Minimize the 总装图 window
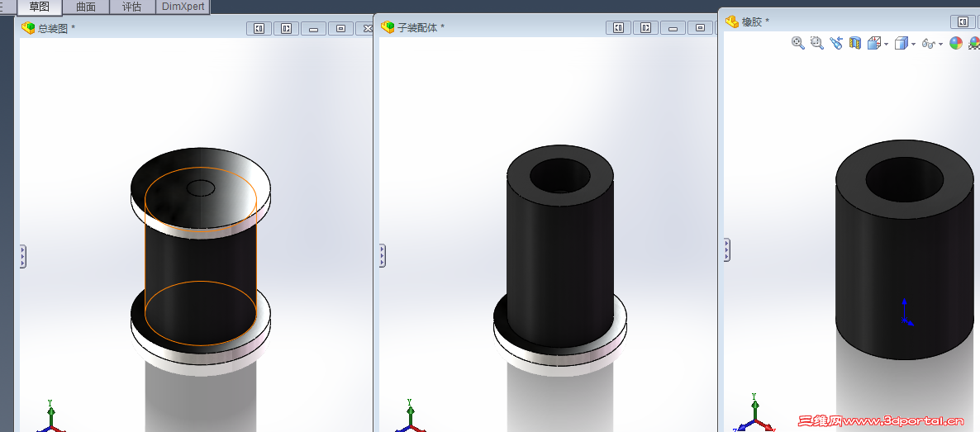Image resolution: width=980 pixels, height=432 pixels. coord(314,28)
